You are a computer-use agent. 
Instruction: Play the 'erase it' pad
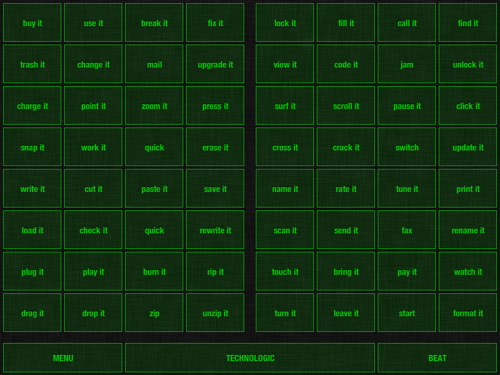[x=215, y=147]
